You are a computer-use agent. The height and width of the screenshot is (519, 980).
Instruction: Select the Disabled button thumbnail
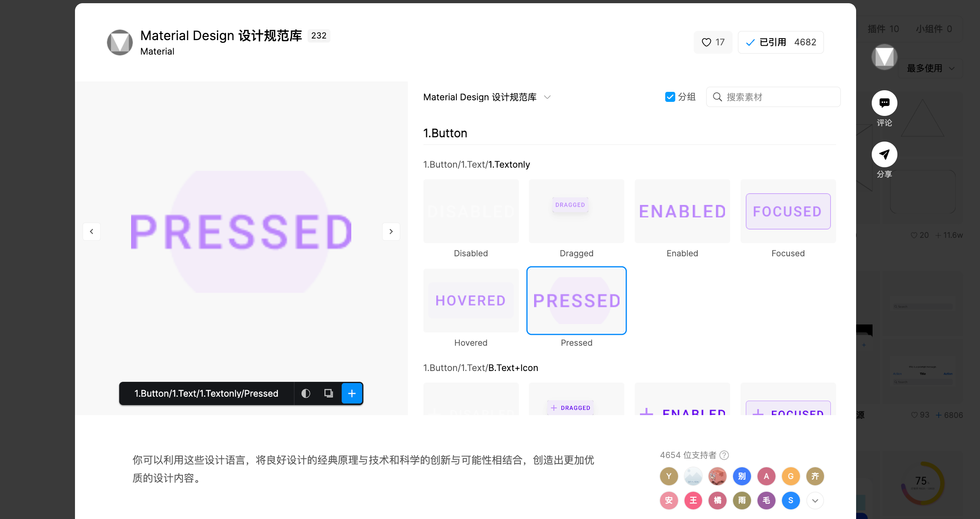coord(471,211)
